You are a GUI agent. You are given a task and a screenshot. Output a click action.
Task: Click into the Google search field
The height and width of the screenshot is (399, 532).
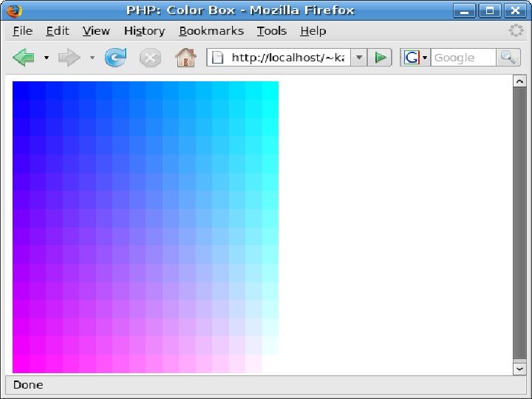[x=463, y=58]
